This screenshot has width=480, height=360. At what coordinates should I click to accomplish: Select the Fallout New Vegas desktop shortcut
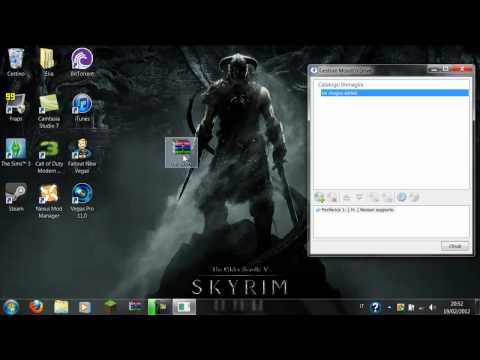point(82,156)
